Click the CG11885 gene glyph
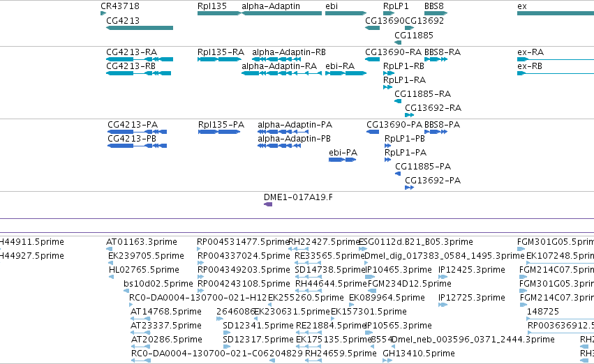The image size is (594, 364). click(398, 43)
